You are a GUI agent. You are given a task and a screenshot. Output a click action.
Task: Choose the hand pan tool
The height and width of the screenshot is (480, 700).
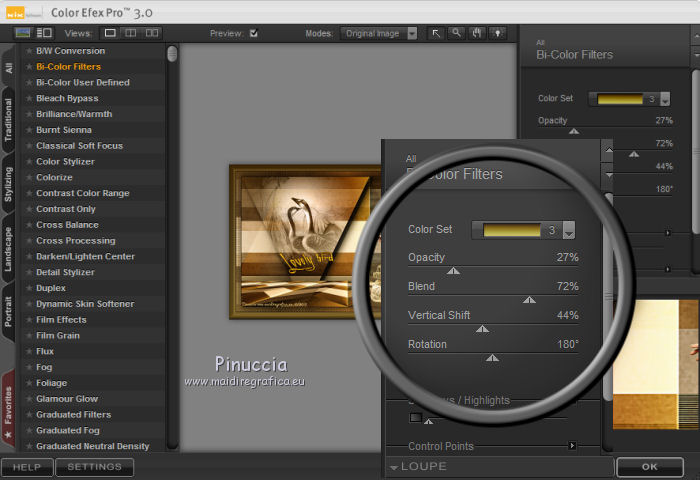click(x=476, y=33)
